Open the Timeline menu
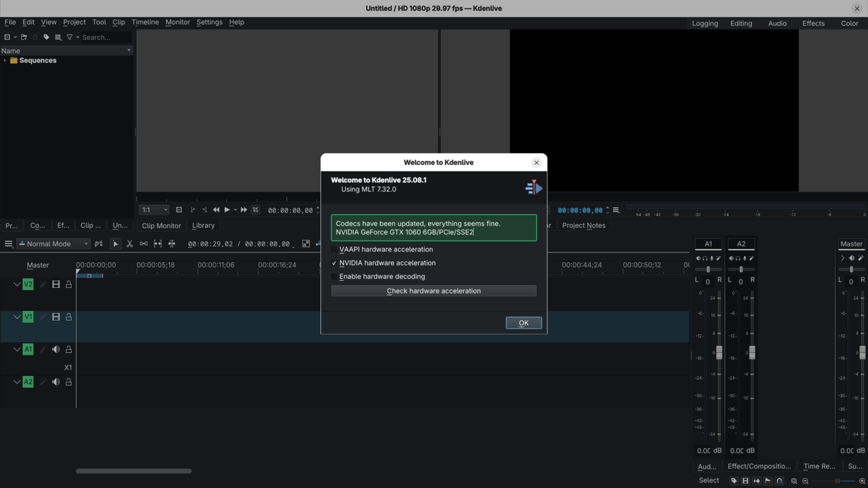868x488 pixels. (x=145, y=22)
